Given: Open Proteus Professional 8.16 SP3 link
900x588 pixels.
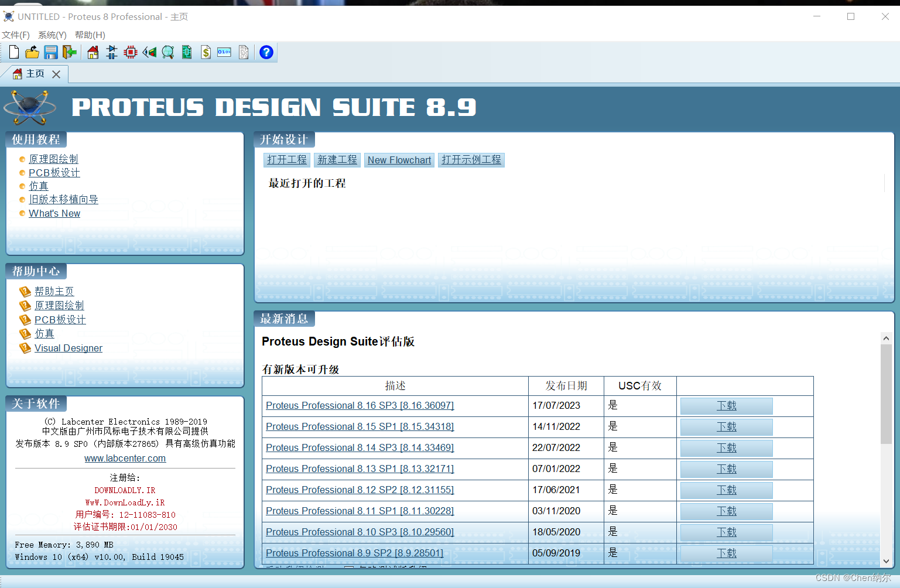Looking at the screenshot, I should [x=360, y=405].
